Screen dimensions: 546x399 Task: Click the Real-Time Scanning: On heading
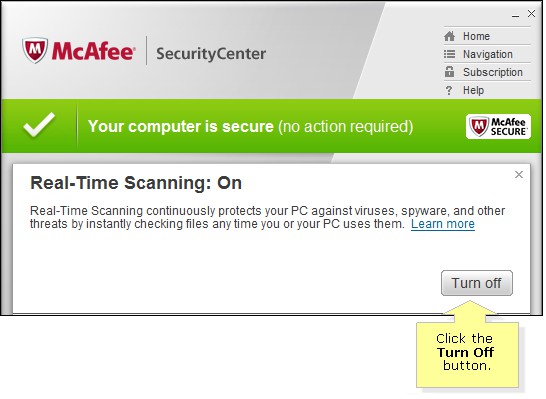click(x=136, y=183)
